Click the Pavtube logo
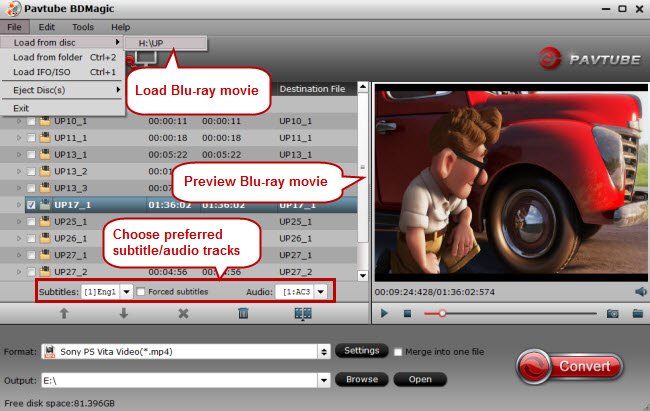650x411 pixels. (x=589, y=59)
